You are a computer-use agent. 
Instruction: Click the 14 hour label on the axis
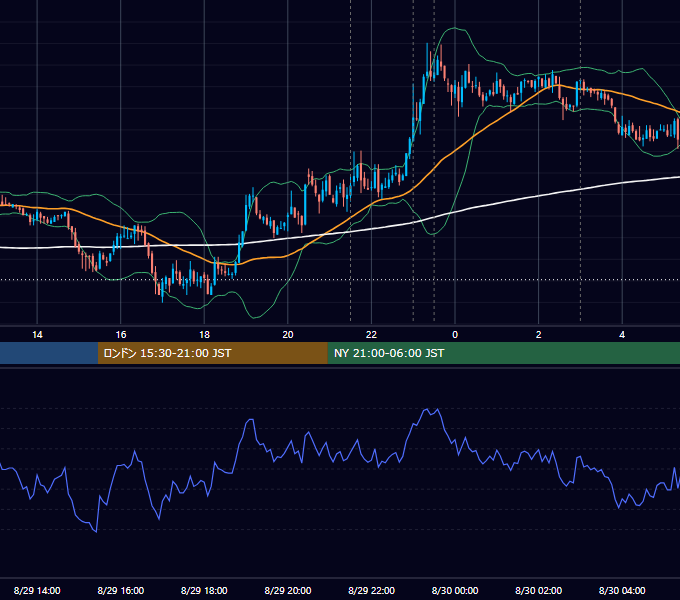point(37,335)
